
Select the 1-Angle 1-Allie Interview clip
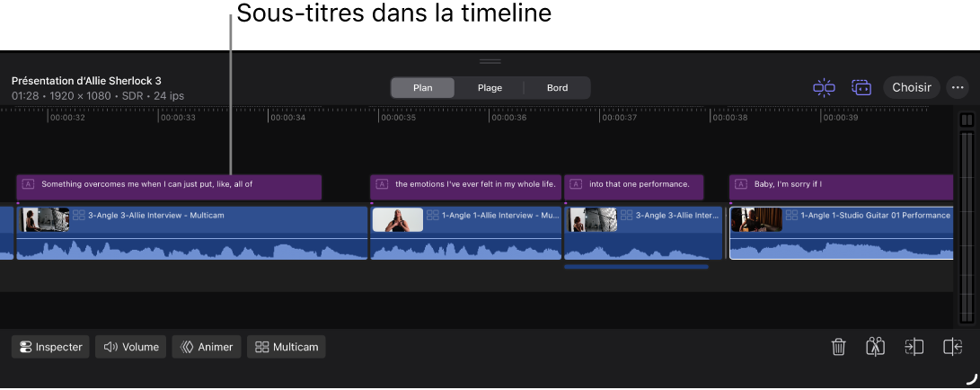tap(465, 233)
